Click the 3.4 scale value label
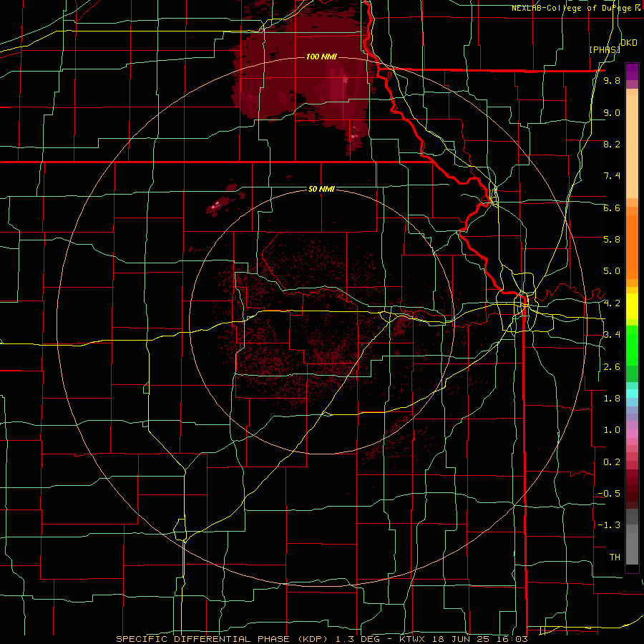Image resolution: width=644 pixels, height=644 pixels. click(612, 335)
